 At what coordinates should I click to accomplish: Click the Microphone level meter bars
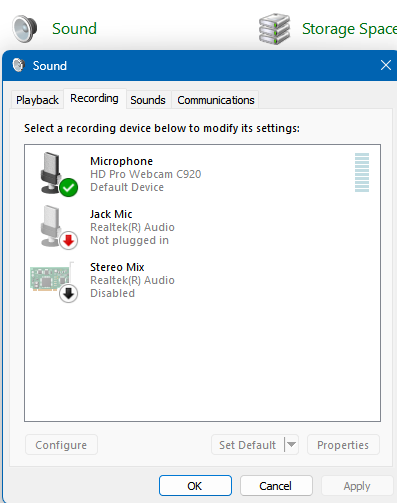(x=362, y=172)
